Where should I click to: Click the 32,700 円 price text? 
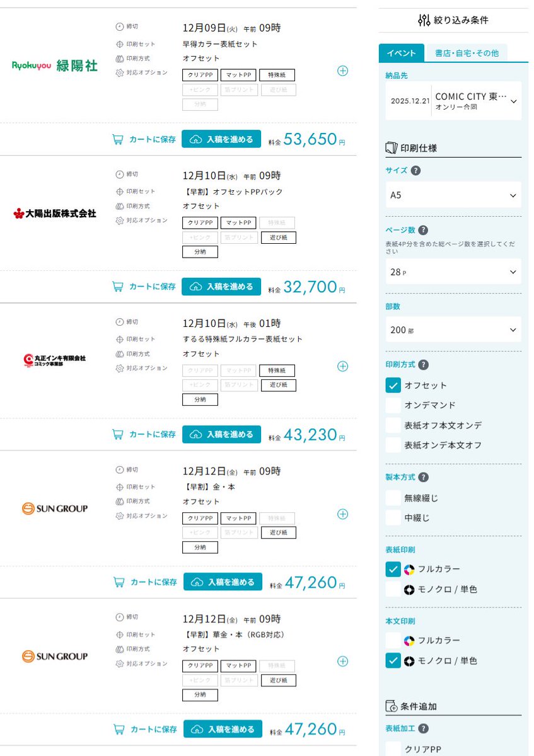click(x=314, y=287)
